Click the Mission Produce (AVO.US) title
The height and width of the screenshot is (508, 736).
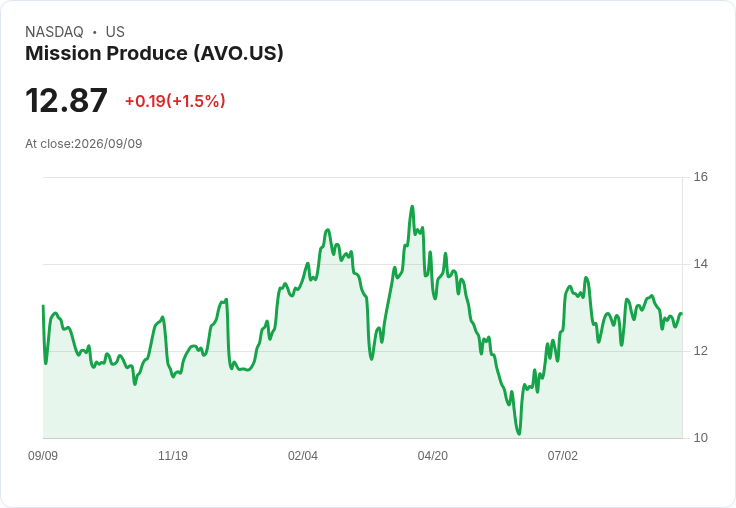tap(154, 54)
